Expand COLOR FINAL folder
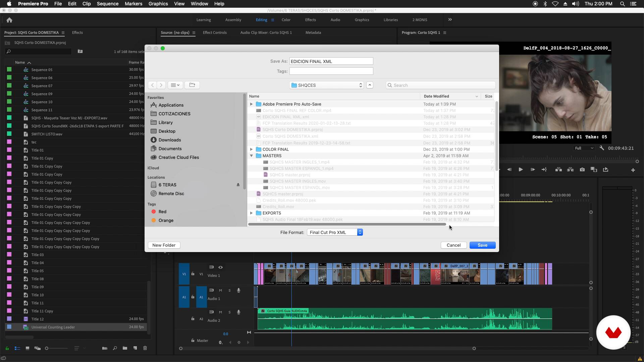 (x=251, y=149)
